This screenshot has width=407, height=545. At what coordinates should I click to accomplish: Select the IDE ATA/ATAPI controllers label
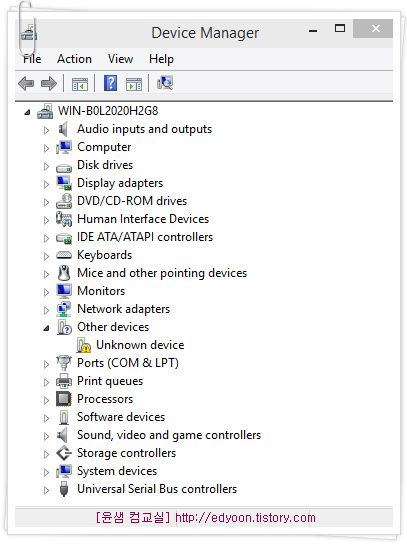(x=145, y=237)
